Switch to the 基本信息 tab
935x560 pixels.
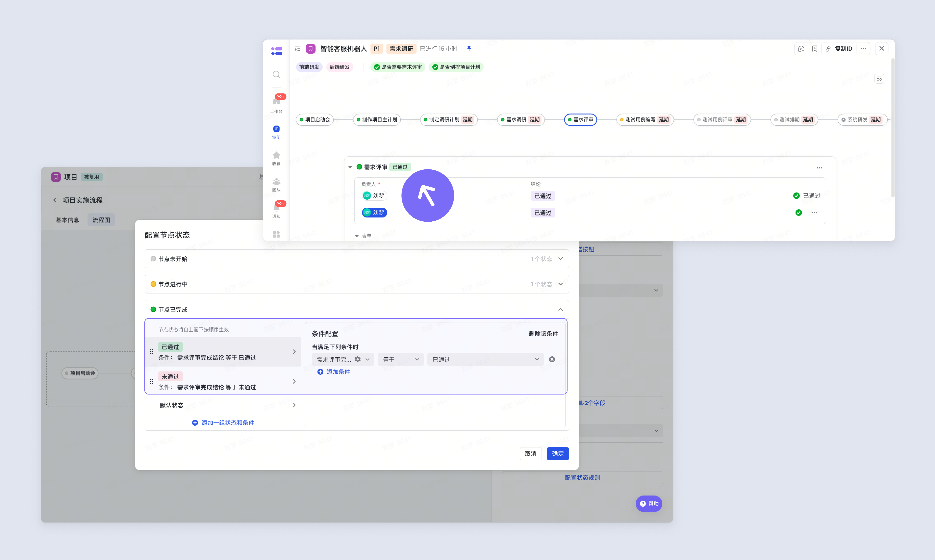[68, 220]
